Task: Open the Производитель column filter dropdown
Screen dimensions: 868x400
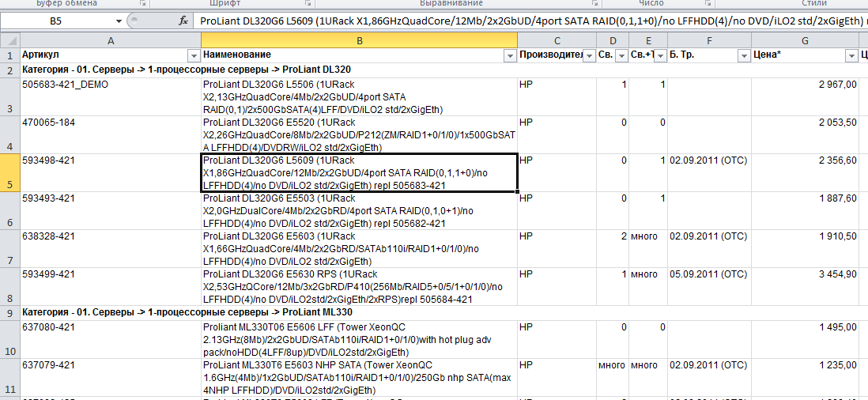Action: [588, 56]
